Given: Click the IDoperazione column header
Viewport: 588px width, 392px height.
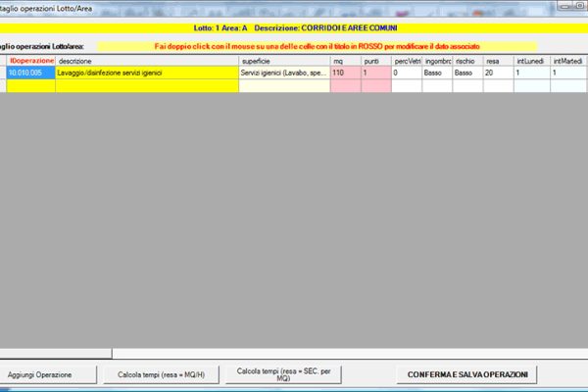Looking at the screenshot, I should (x=30, y=61).
